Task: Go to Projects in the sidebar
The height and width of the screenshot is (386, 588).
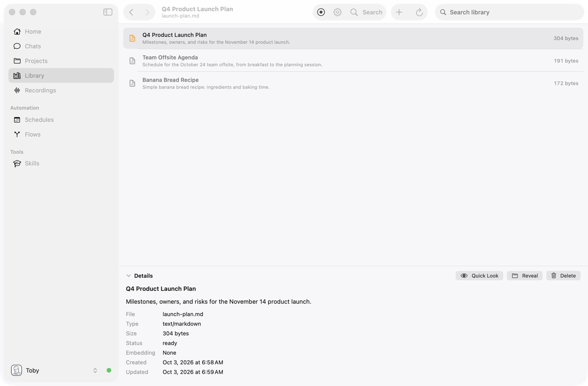Action: 61,61
